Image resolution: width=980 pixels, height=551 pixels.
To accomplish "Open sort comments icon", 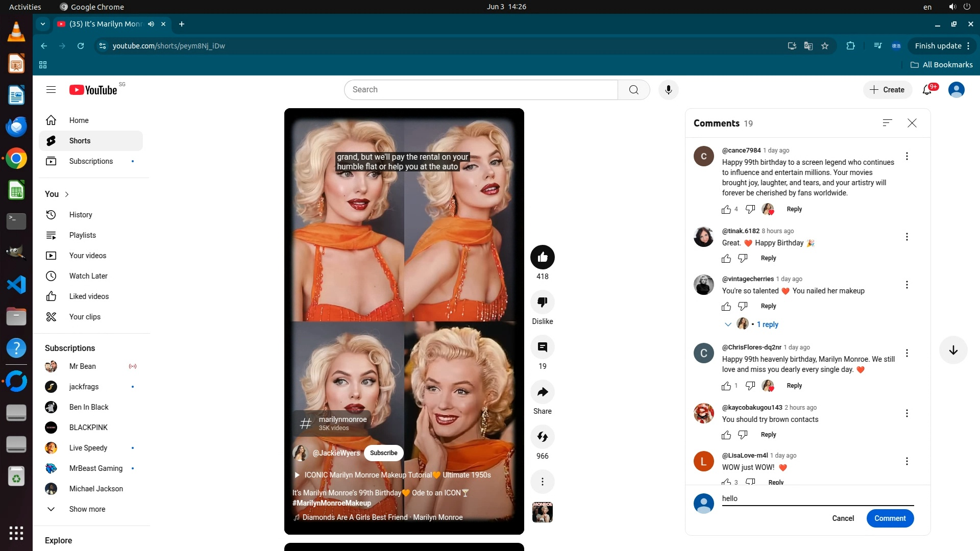I will pyautogui.click(x=887, y=123).
